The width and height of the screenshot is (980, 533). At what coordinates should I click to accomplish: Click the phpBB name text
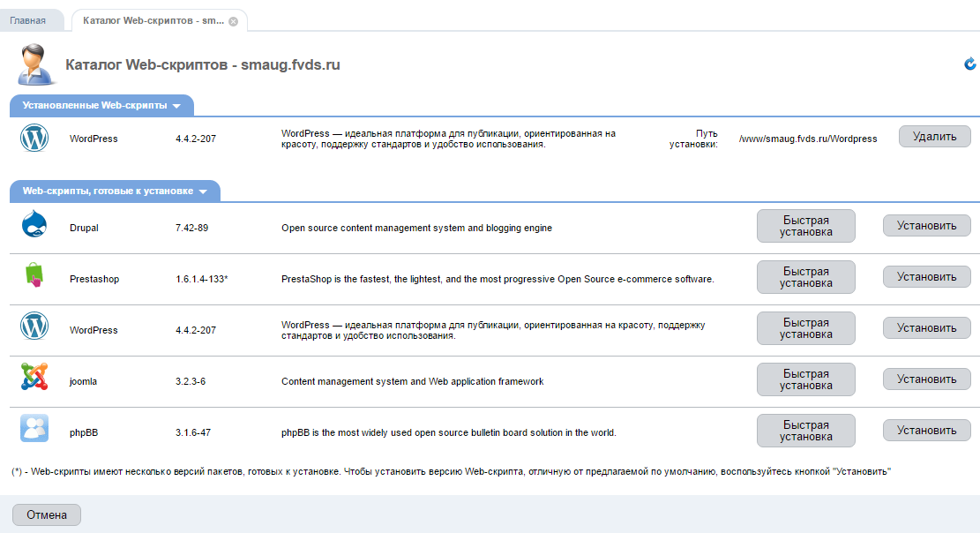[84, 433]
